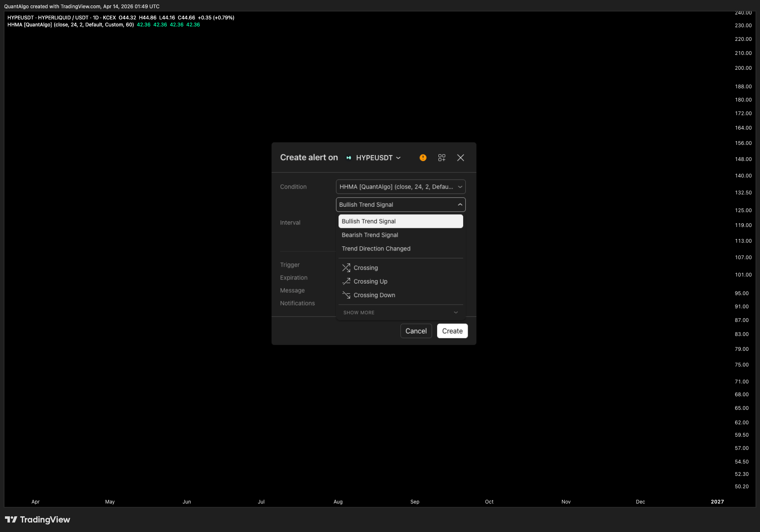
Task: Choose Bullish Trend Signal from list
Action: coord(401,221)
